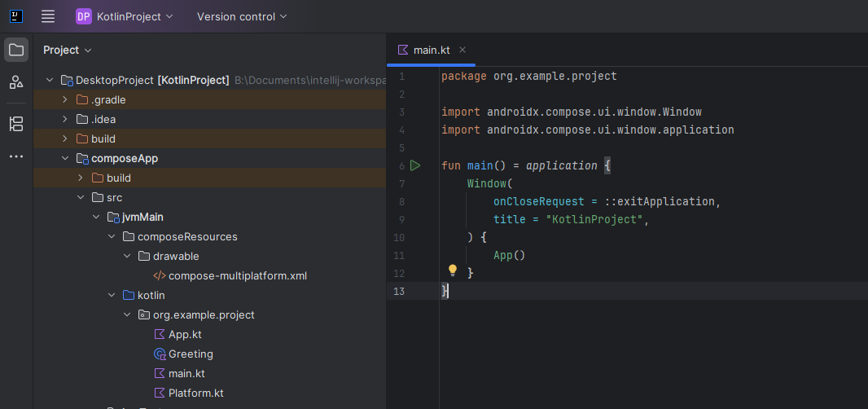This screenshot has height=409, width=868.
Task: Collapse the org.example.project package chevron
Action: coord(127,314)
